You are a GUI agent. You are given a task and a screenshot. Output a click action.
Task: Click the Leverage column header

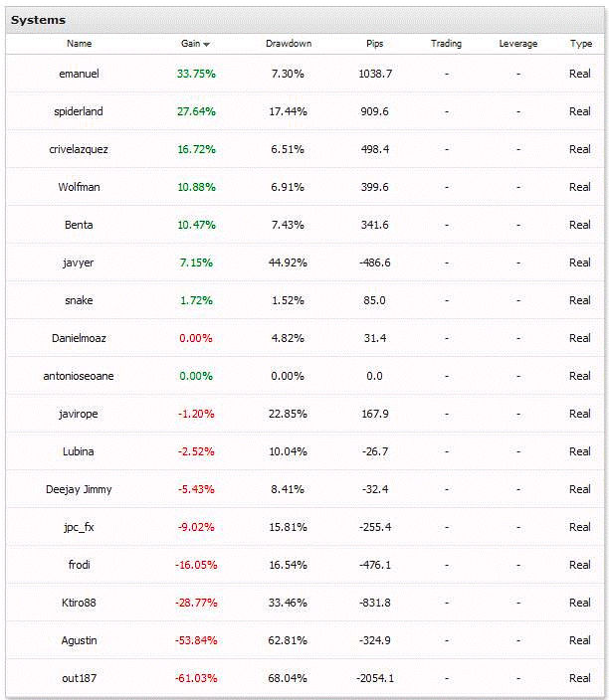click(x=517, y=44)
